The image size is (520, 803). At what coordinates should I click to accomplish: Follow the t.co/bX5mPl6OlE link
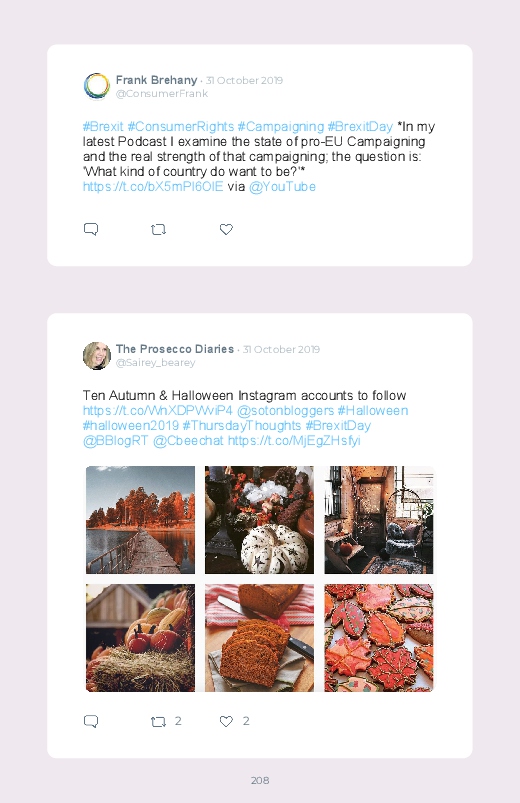click(153, 186)
